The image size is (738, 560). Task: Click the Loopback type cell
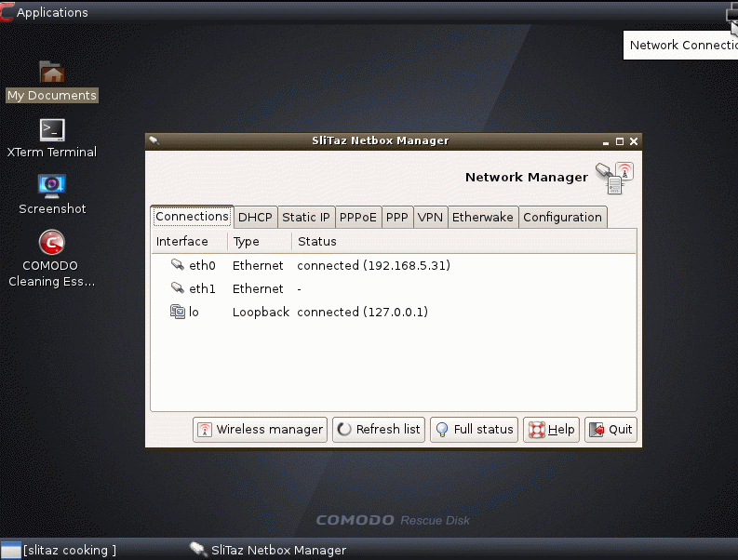click(x=261, y=312)
